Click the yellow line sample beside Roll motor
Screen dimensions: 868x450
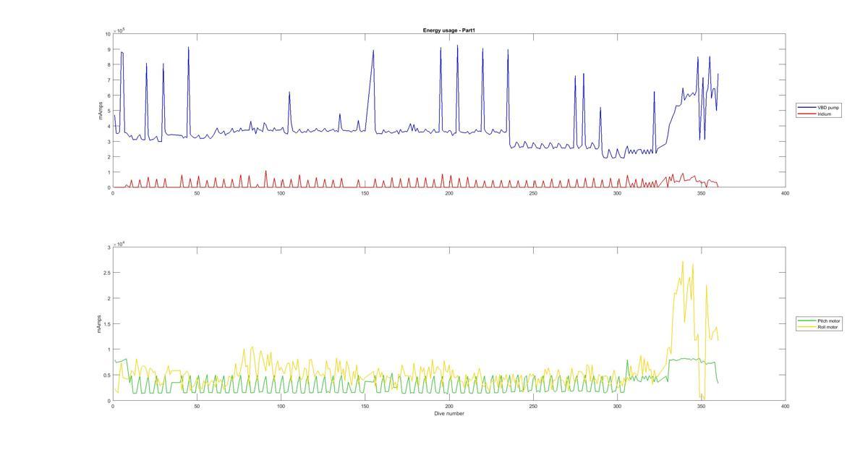pos(807,327)
